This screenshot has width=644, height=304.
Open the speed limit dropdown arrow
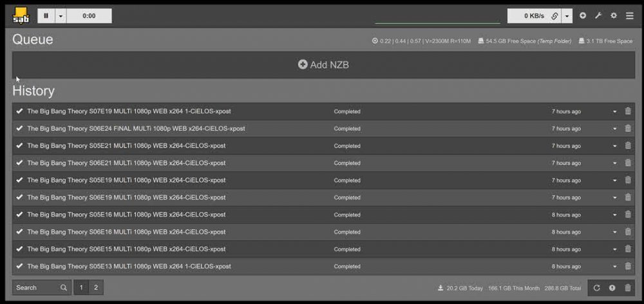click(x=567, y=16)
